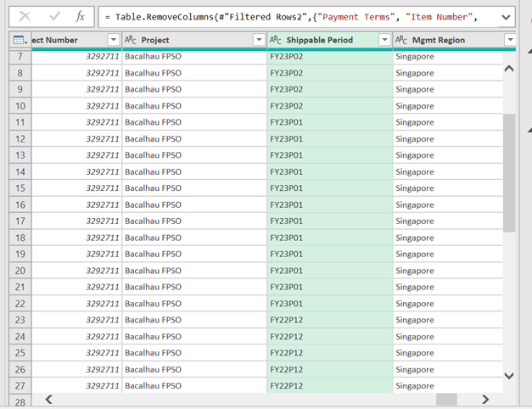Click the Singapore cell in row 13

coord(448,155)
